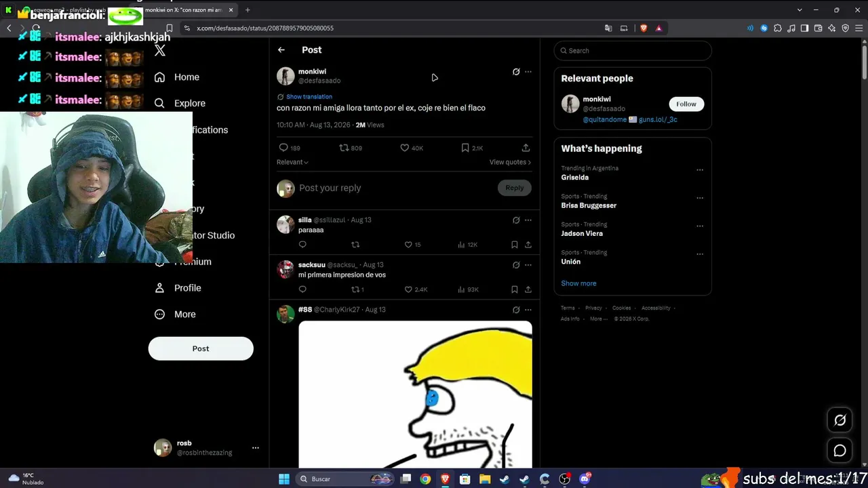
Task: Open Grok icon on #88's reply
Action: coord(516,310)
